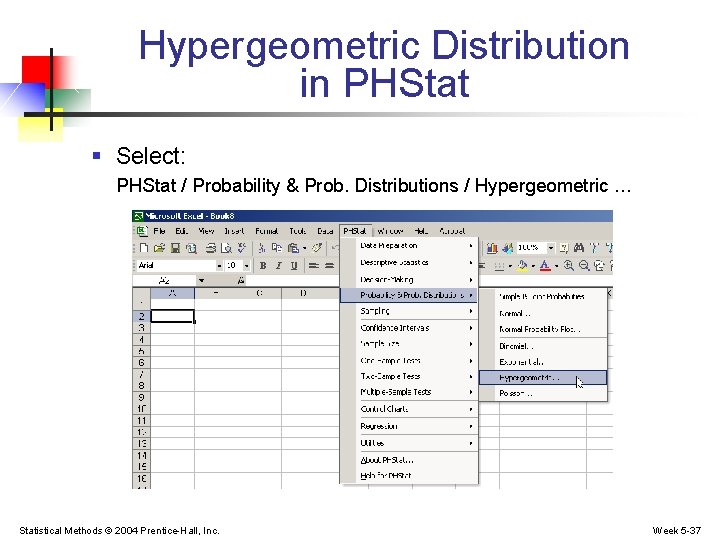Viewport: 720px width, 540px height.
Task: Click the Print Preview icon
Action: click(x=226, y=248)
